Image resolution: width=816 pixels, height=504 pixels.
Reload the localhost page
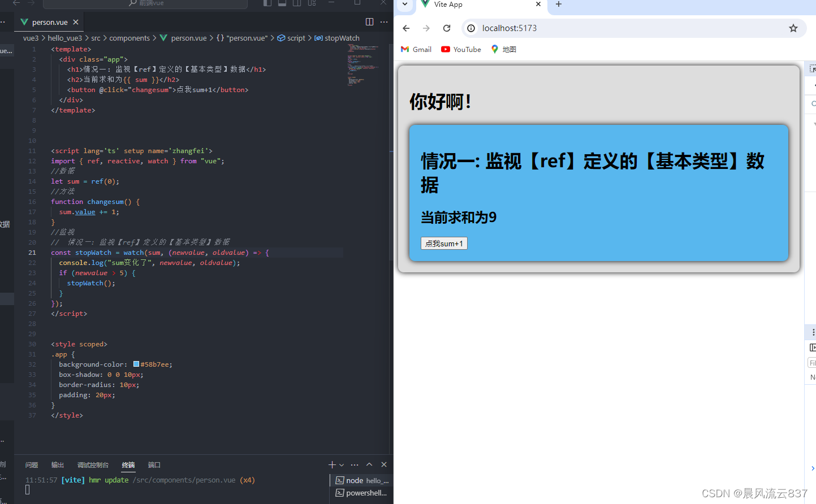click(447, 28)
